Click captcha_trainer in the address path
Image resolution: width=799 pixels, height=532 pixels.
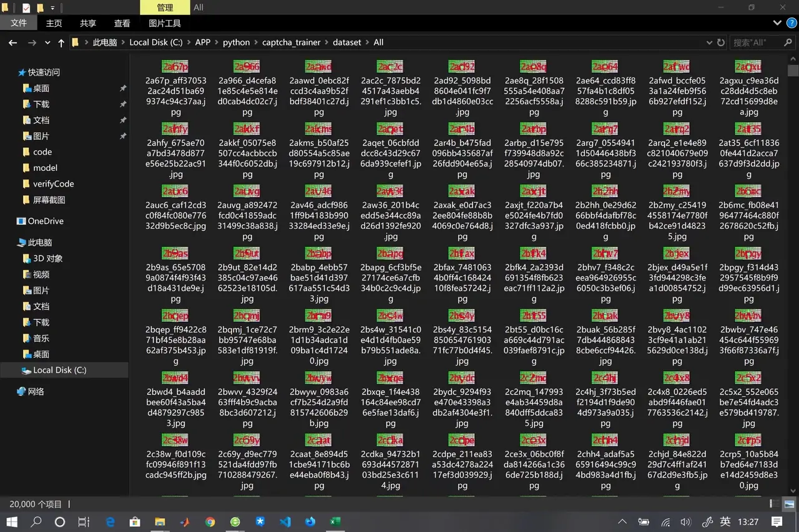coord(291,42)
